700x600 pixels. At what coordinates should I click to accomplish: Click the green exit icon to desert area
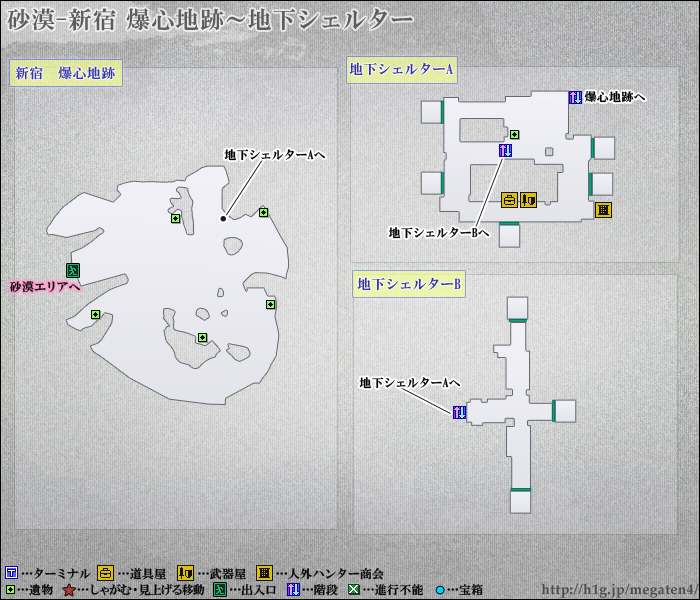click(x=72, y=269)
